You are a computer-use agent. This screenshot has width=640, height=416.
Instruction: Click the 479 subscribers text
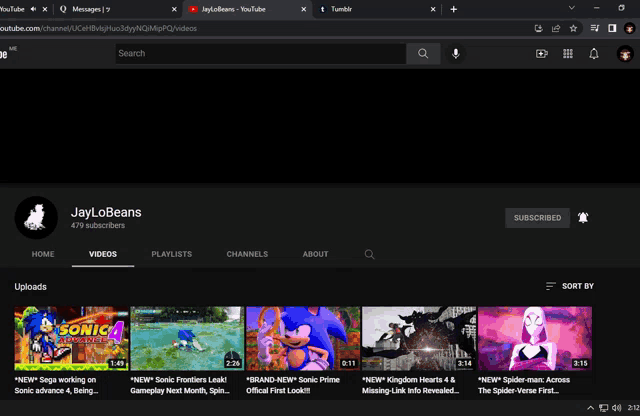click(x=98, y=225)
